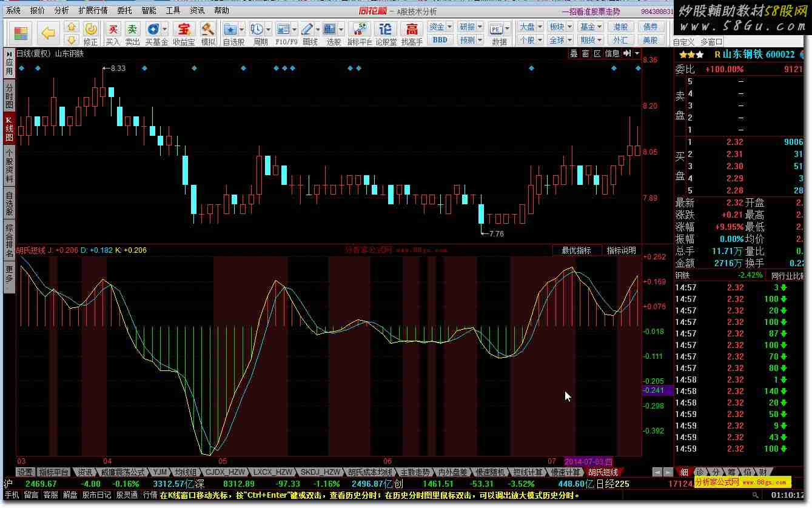Click the 信息 info button in chart header
Image resolution: width=812 pixels, height=508 pixels.
(x=612, y=53)
